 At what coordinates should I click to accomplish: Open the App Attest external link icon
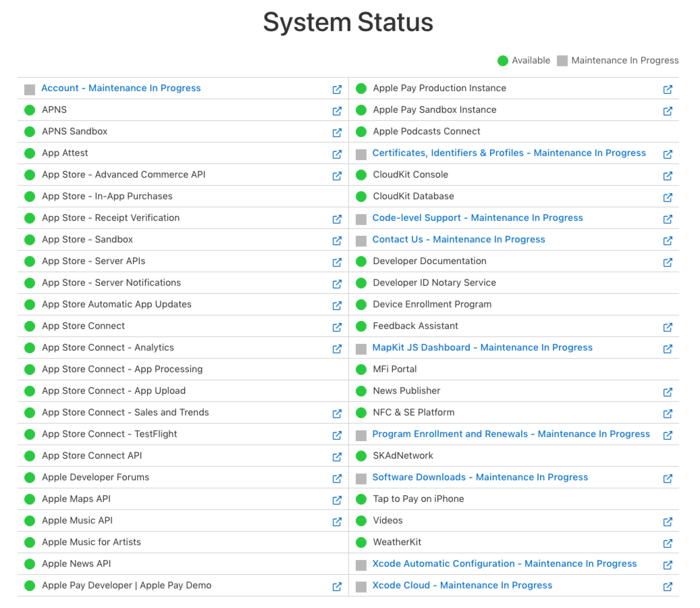click(337, 154)
